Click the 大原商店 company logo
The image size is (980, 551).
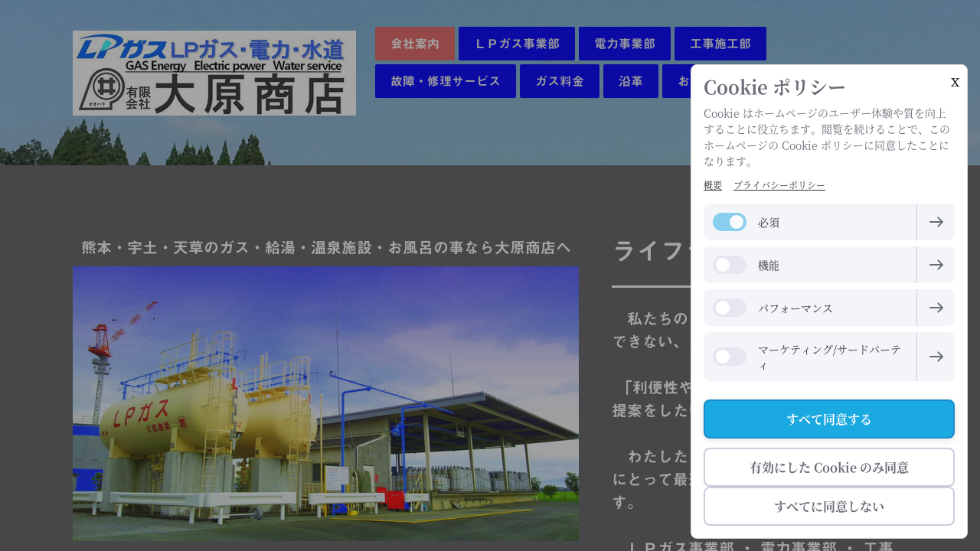(214, 73)
